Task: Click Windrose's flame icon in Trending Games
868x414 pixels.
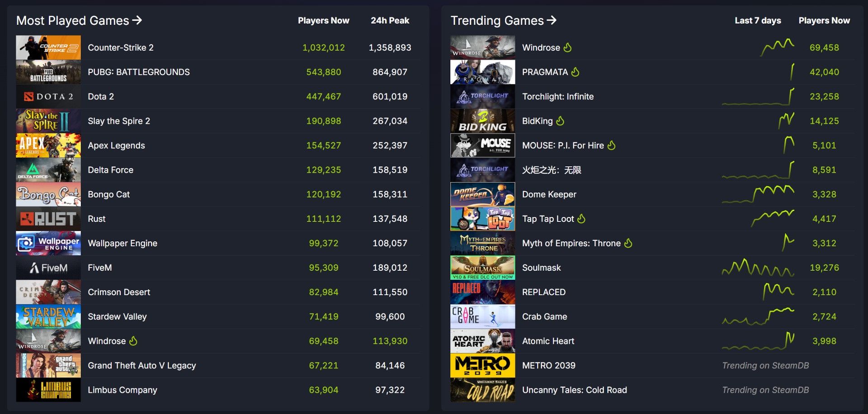Action: point(568,47)
